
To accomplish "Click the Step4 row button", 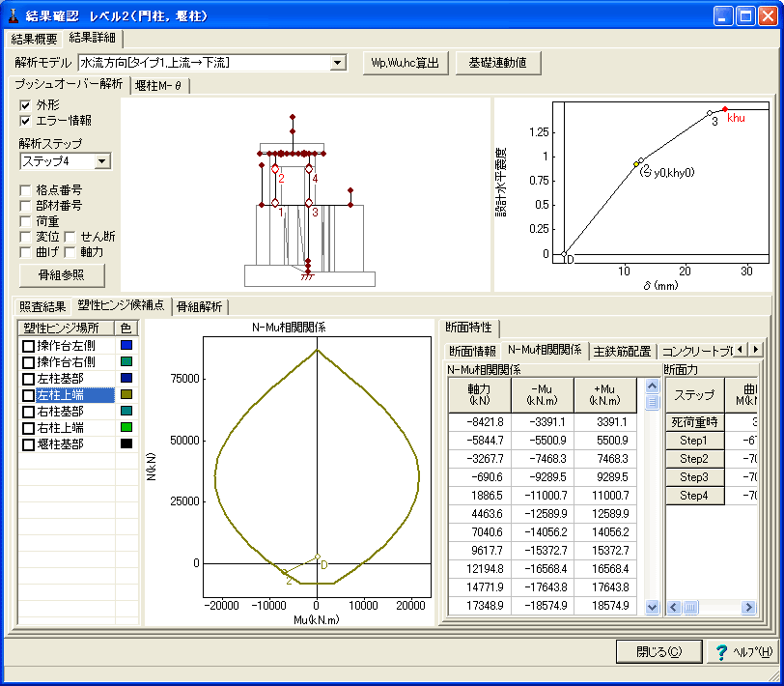I will [694, 496].
